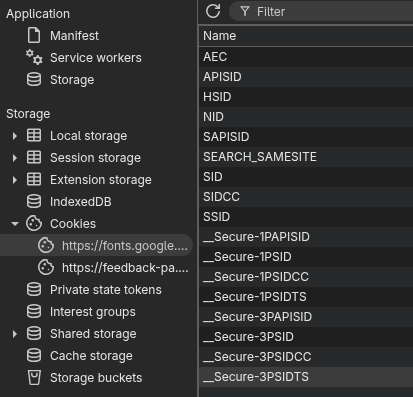The image size is (413, 397).
Task: Select the __Secure-3PSIDCC cookie row
Action: coord(306,357)
